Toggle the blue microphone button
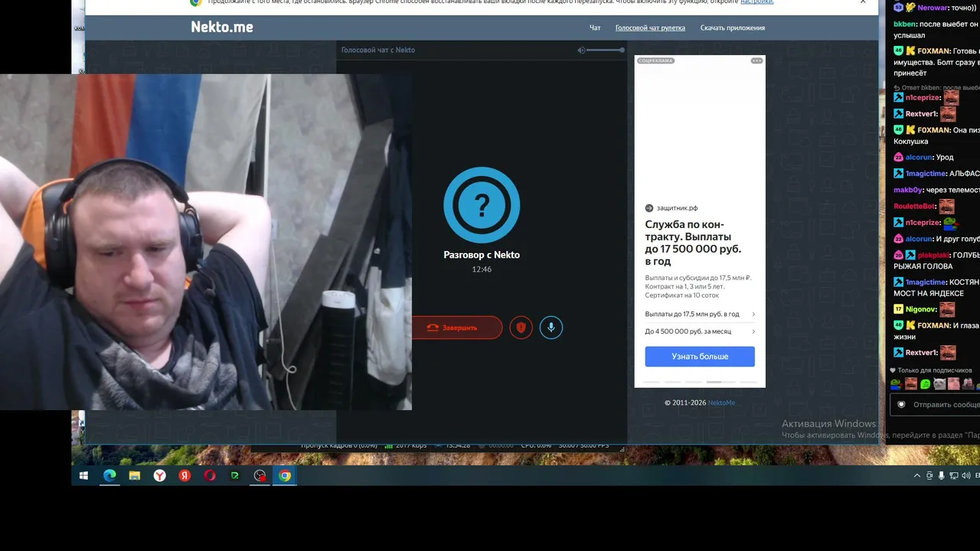Image resolution: width=980 pixels, height=551 pixels. point(550,328)
